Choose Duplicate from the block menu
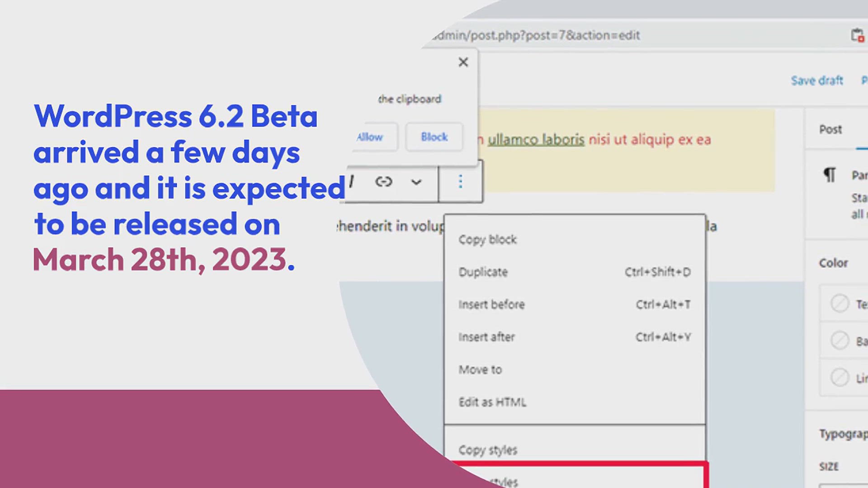This screenshot has width=868, height=488. [x=575, y=272]
